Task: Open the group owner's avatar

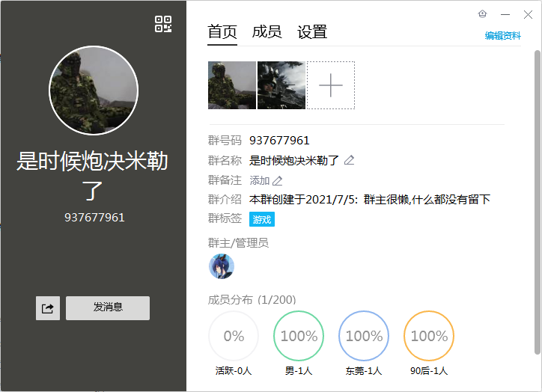Action: pyautogui.click(x=222, y=266)
